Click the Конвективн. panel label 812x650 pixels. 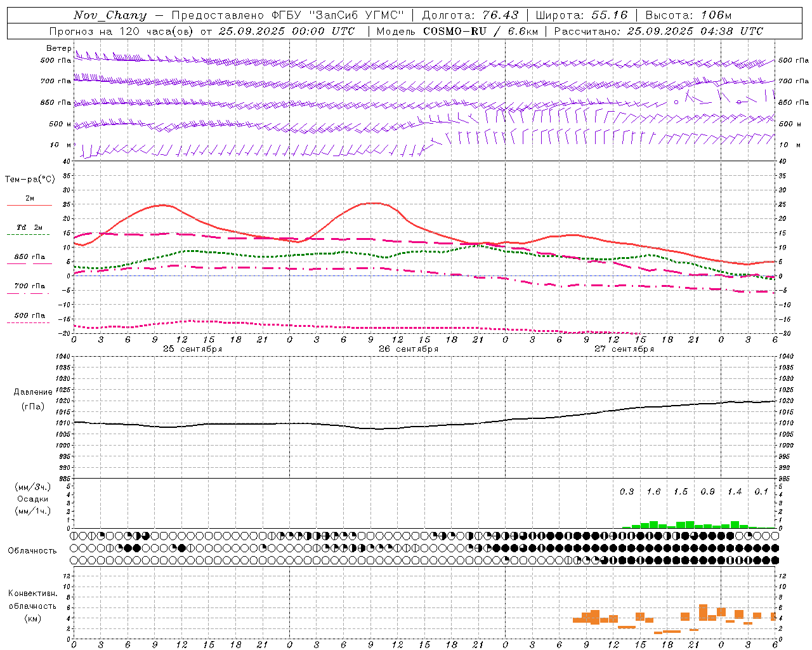click(33, 594)
